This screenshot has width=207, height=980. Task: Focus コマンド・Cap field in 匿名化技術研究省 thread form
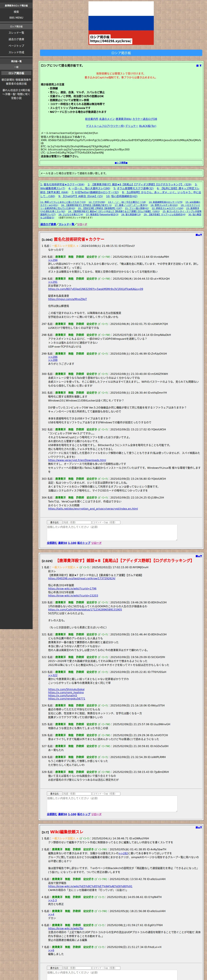pyautogui.click(x=106, y=522)
